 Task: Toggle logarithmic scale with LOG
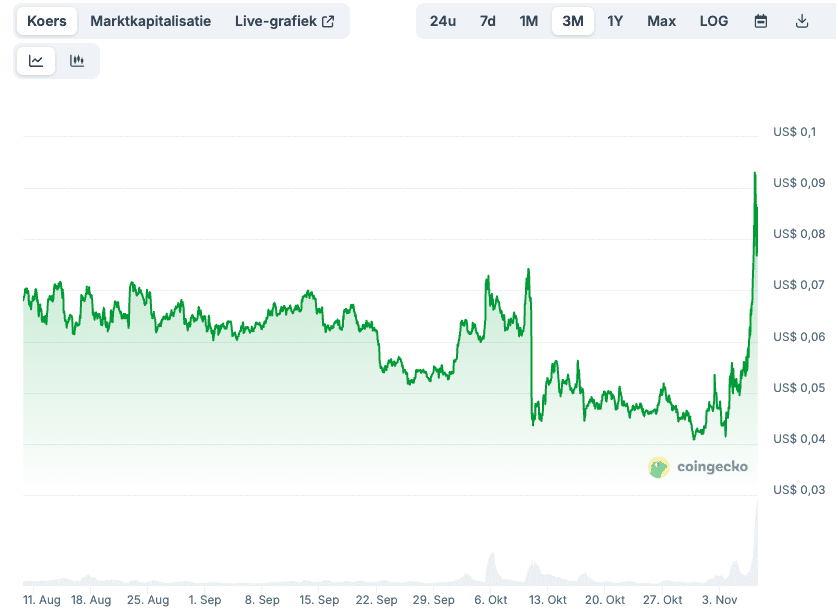click(714, 20)
